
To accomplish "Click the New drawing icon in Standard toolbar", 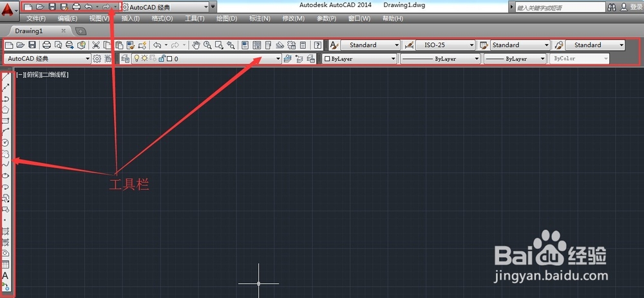I will point(8,45).
